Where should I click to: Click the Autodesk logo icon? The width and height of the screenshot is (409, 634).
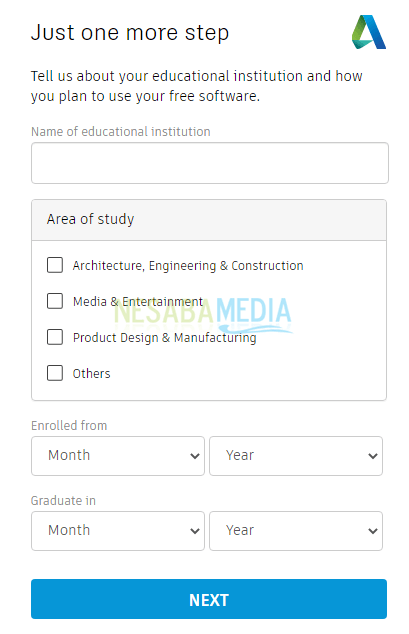[369, 32]
